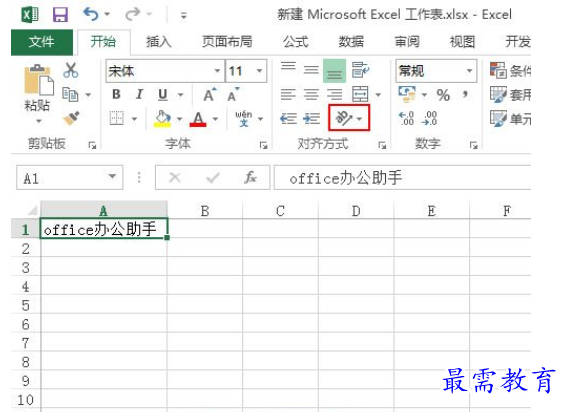Open the Customize Quick Access Toolbar menu
The height and width of the screenshot is (412, 564).
pos(183,15)
